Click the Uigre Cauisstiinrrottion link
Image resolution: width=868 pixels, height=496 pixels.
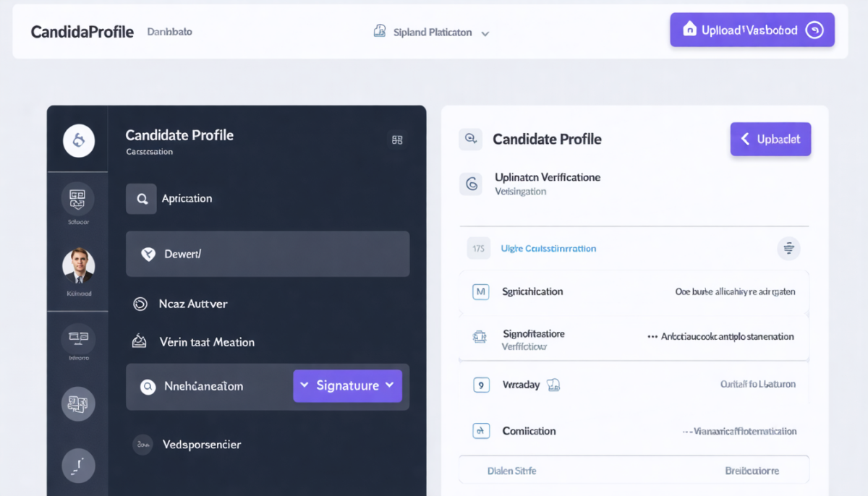click(x=548, y=248)
